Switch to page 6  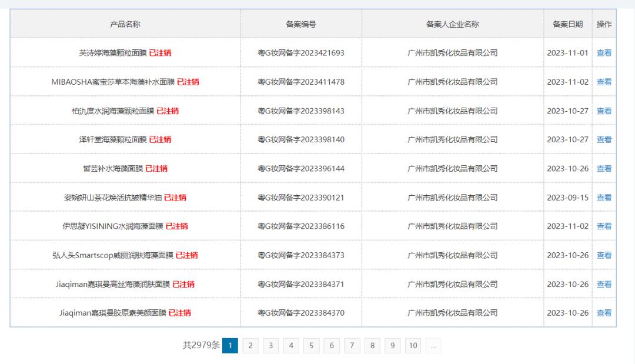(331, 345)
